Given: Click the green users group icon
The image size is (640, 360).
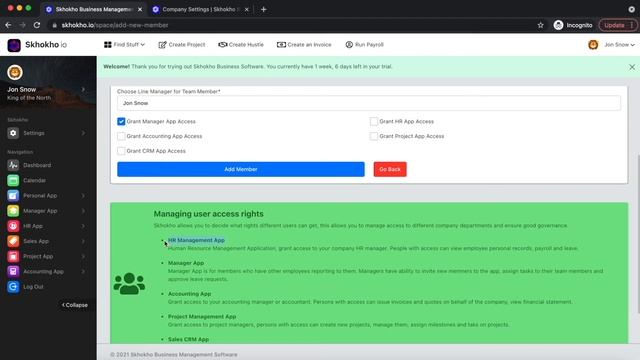Looking at the screenshot, I should coord(129,284).
